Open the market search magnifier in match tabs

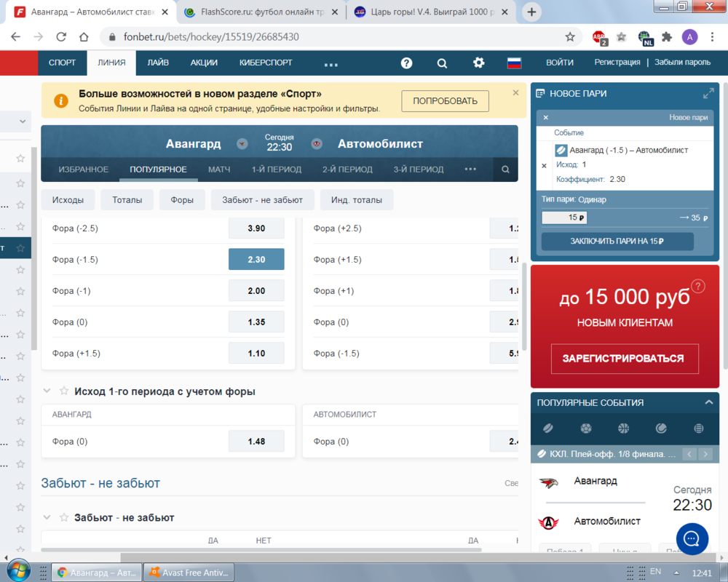pyautogui.click(x=505, y=170)
